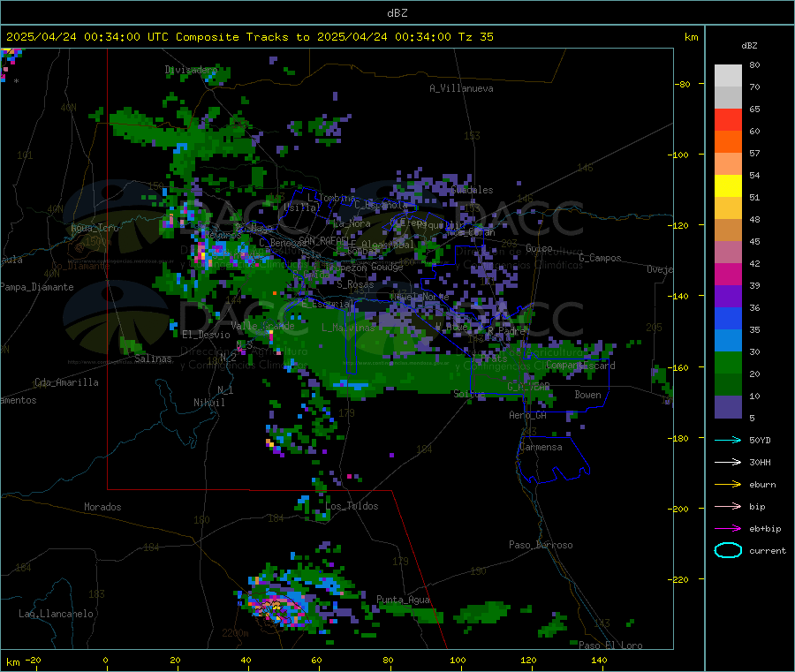Click the Lag.Llancanelo location label
The image size is (795, 672).
pyautogui.click(x=56, y=614)
